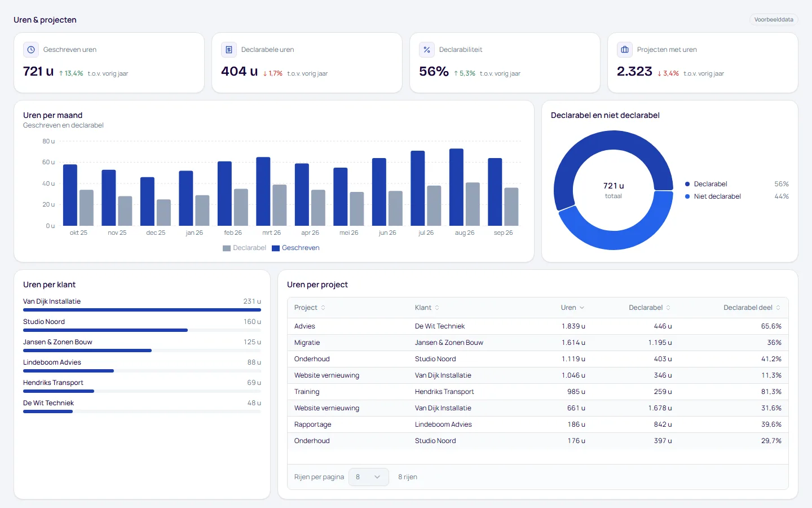Click the 231 u value for Van Dijk Installatie
Screen dimensions: 812x508
click(x=252, y=301)
